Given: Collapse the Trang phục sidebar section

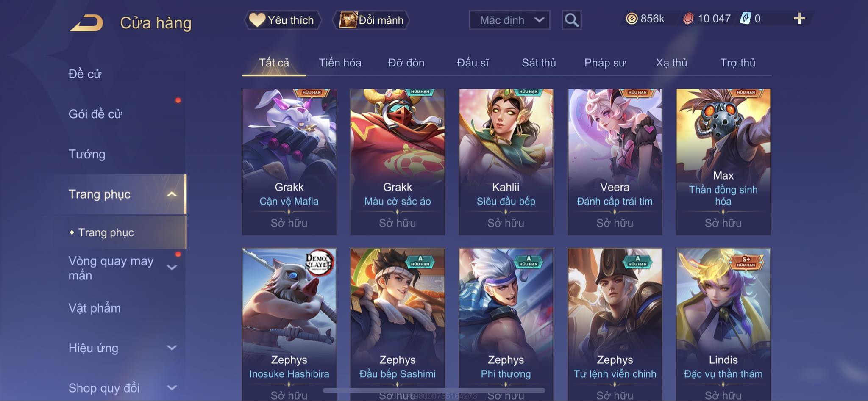Looking at the screenshot, I should click(172, 194).
